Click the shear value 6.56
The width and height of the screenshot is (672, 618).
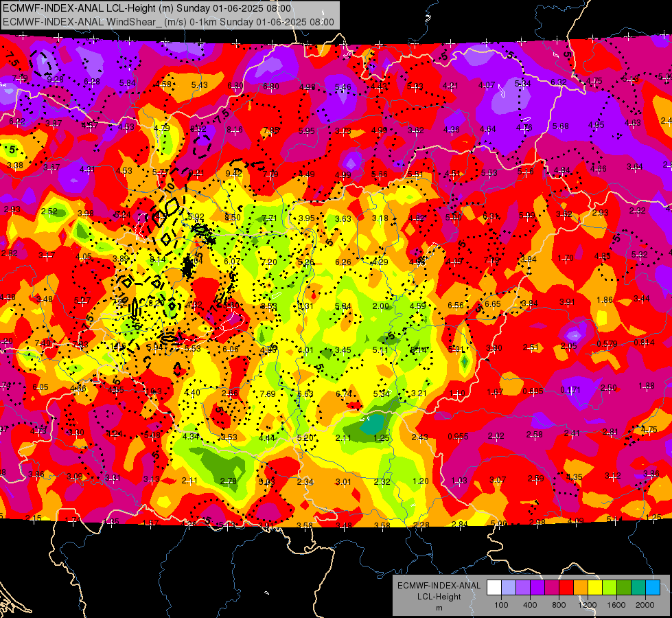tap(456, 305)
